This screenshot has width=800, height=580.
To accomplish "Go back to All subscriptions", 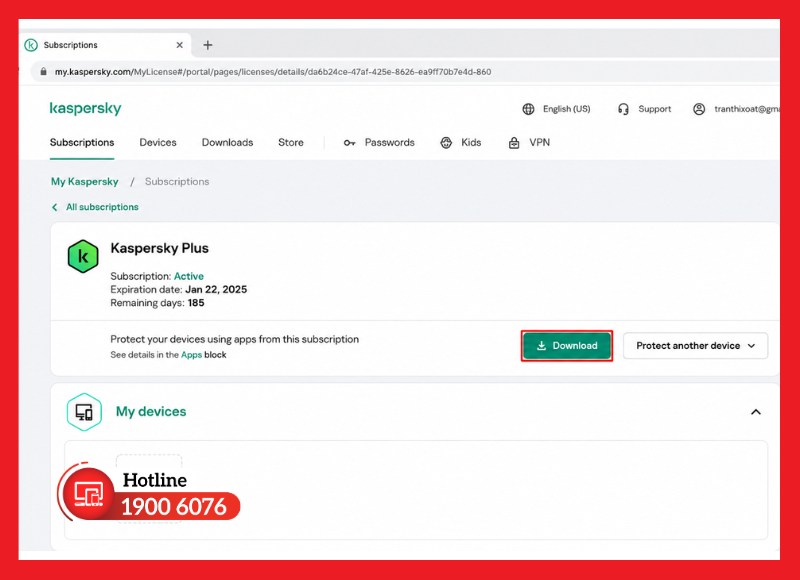I will coord(103,207).
